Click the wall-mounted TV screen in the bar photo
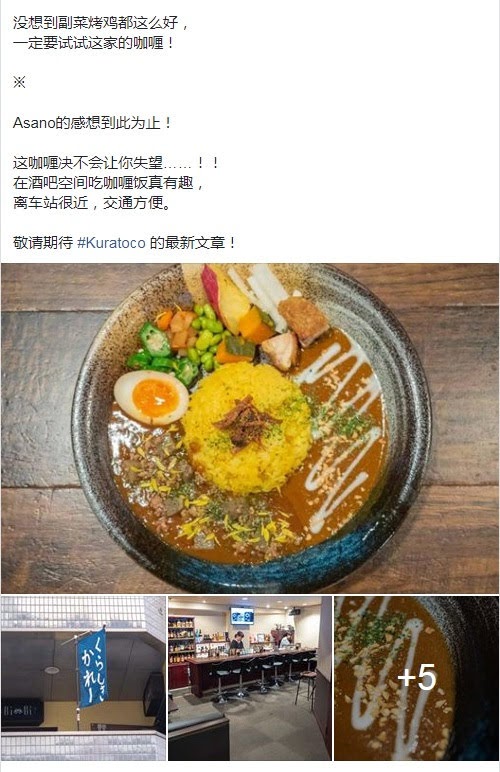Image resolution: width=500 pixels, height=772 pixels. (x=242, y=616)
